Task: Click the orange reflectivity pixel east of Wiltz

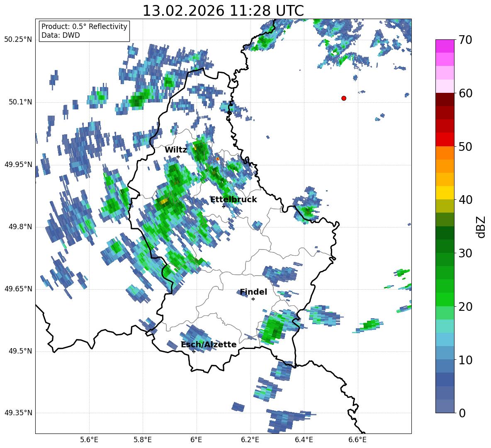Action: tap(218, 159)
